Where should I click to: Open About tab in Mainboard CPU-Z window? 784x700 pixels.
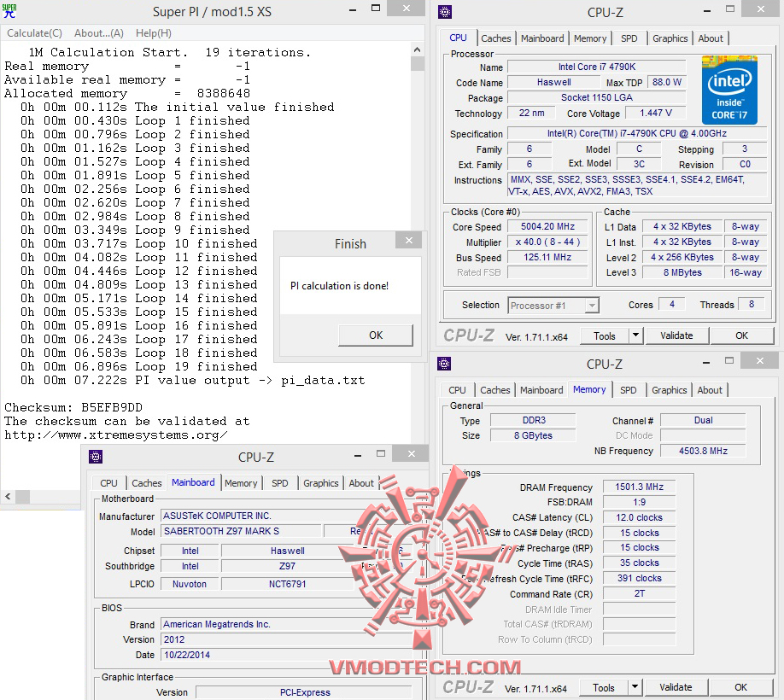point(361,483)
